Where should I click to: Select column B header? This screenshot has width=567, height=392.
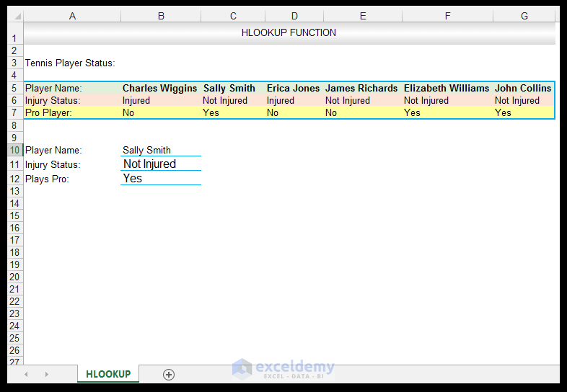(x=161, y=16)
